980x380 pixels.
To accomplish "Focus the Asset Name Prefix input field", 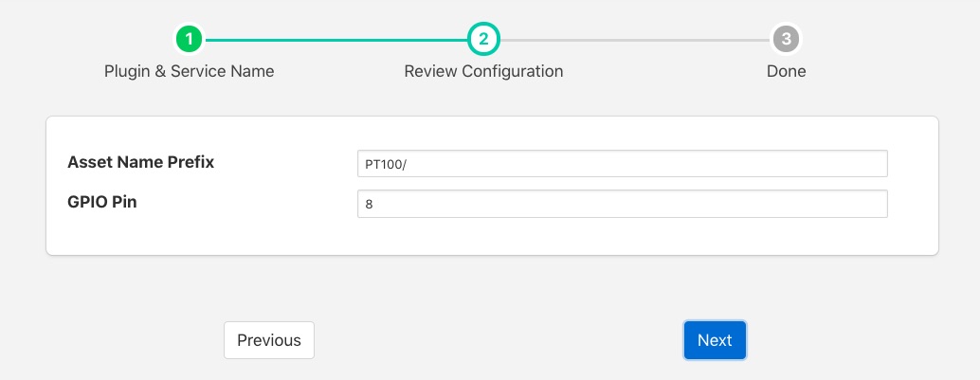I will tap(622, 164).
